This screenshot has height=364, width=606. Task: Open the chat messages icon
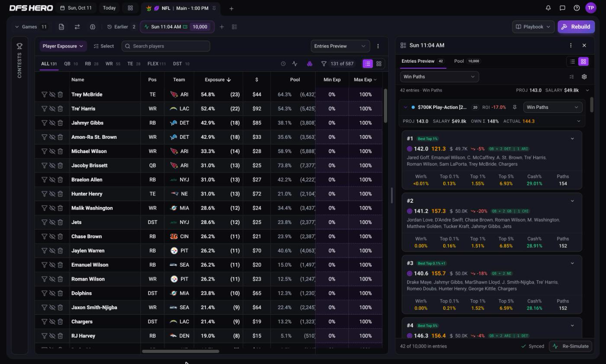tap(562, 8)
